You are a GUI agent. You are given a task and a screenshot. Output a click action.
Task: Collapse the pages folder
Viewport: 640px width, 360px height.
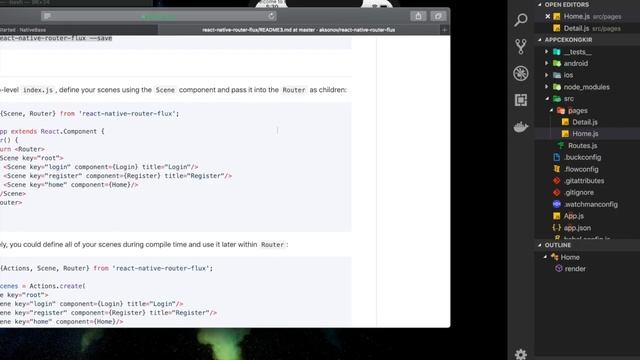[x=551, y=111]
